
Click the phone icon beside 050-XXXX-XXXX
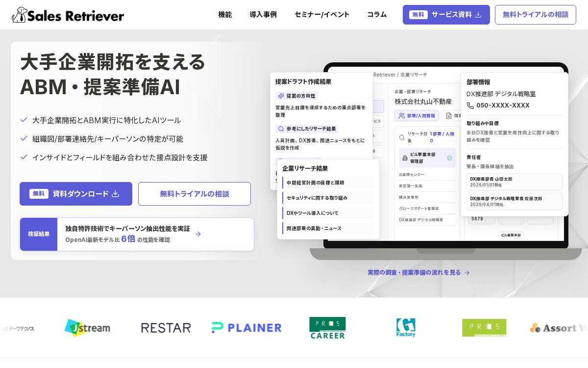[x=470, y=105]
